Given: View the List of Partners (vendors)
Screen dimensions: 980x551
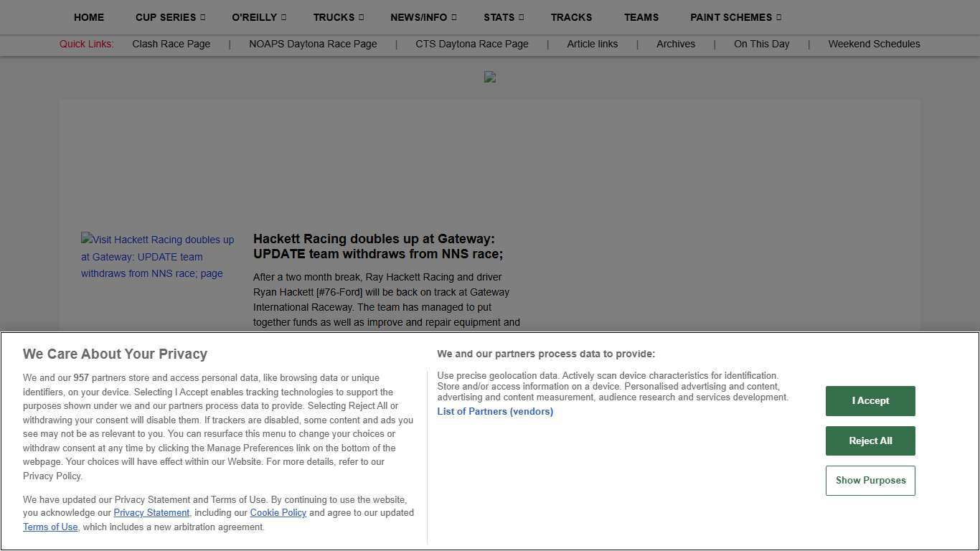Looking at the screenshot, I should pyautogui.click(x=495, y=411).
